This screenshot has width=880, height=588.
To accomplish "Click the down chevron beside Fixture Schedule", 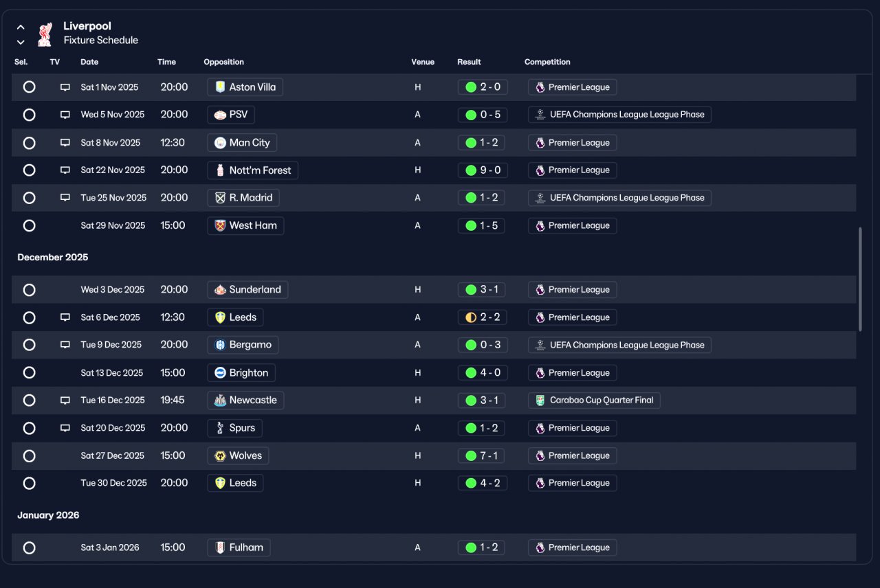I will (21, 42).
